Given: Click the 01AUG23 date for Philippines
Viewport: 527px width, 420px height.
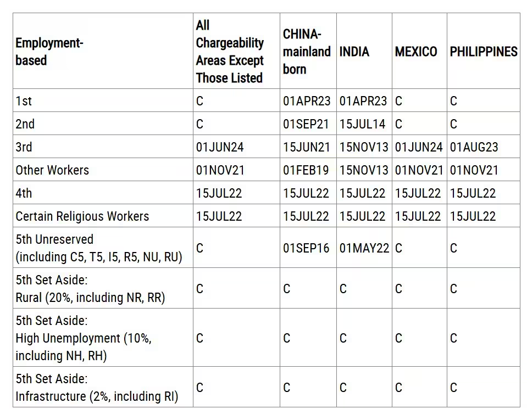Looking at the screenshot, I should click(x=474, y=147).
